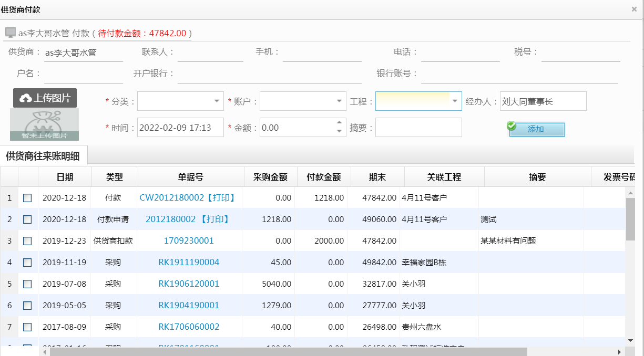This screenshot has height=356, width=644.
Task: Close the supplier payment dialog
Action: (x=634, y=9)
